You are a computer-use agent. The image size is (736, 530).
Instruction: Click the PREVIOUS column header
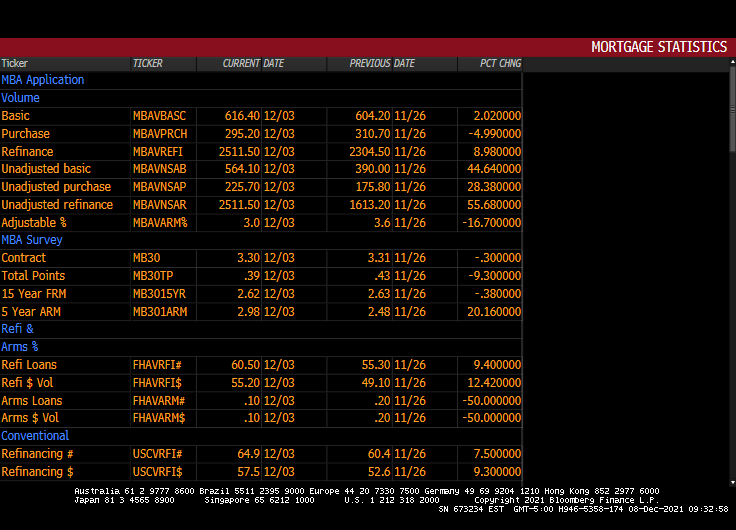coord(369,64)
